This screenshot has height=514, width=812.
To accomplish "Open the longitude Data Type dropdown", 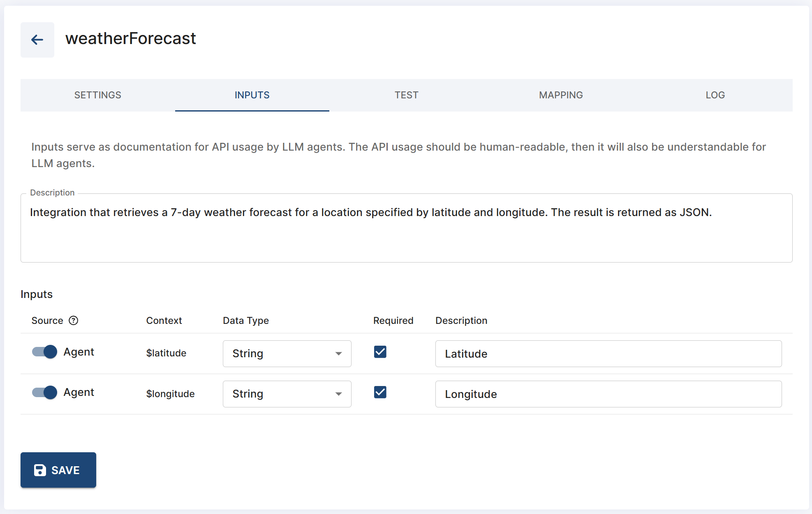I will point(287,394).
